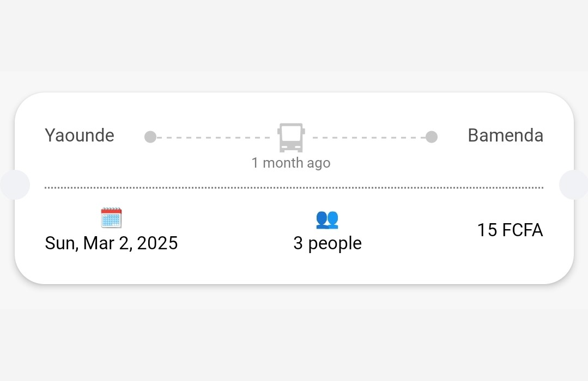588x381 pixels.
Task: Tap the date Sun, Mar 2, 2025
Action: coord(111,243)
